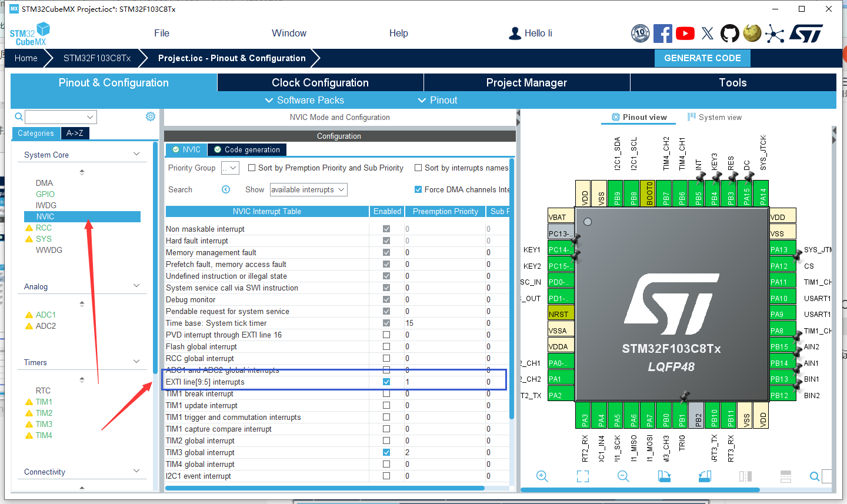The image size is (847, 504).
Task: Open the X (Twitter) icon link
Action: (708, 34)
